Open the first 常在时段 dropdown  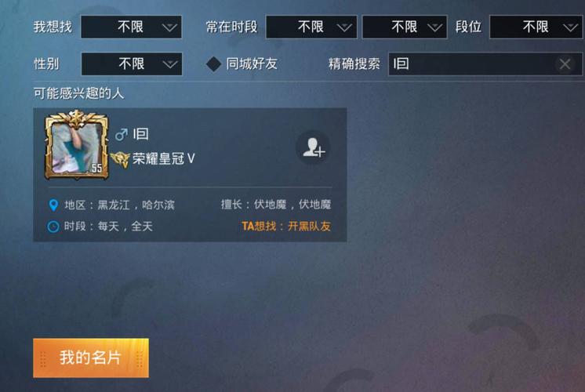[311, 27]
